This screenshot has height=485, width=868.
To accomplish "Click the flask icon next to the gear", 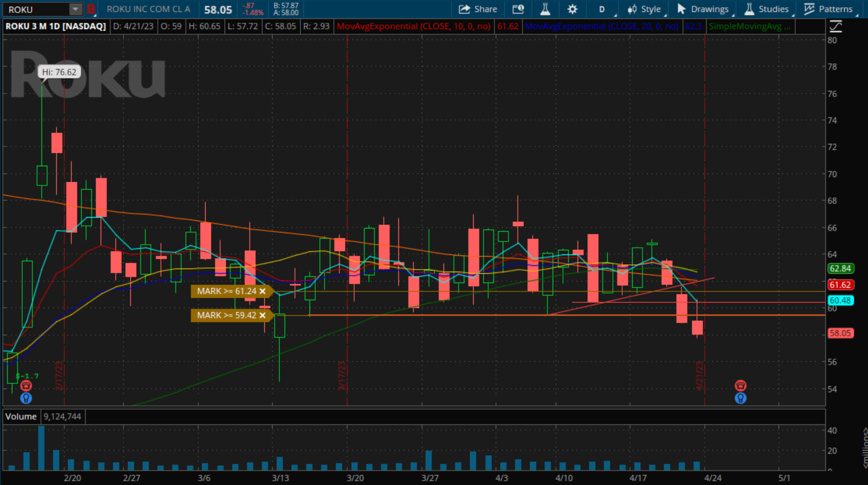I will [x=545, y=9].
